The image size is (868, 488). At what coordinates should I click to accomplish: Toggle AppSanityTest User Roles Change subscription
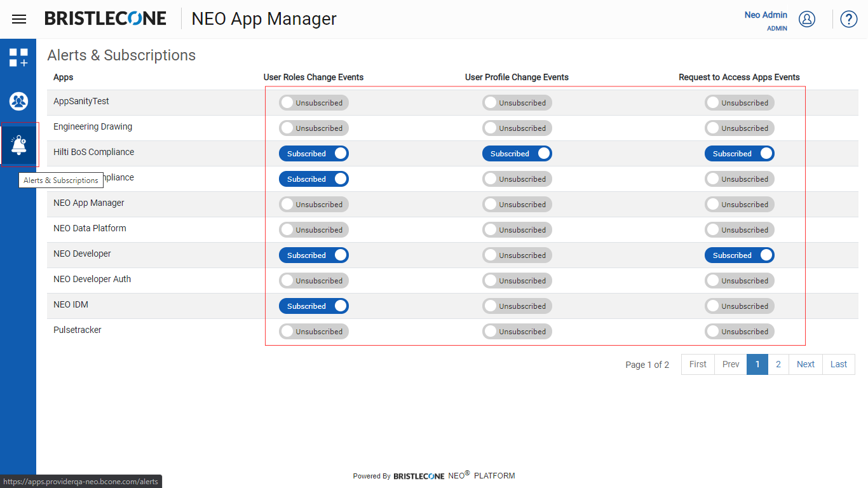pyautogui.click(x=314, y=103)
